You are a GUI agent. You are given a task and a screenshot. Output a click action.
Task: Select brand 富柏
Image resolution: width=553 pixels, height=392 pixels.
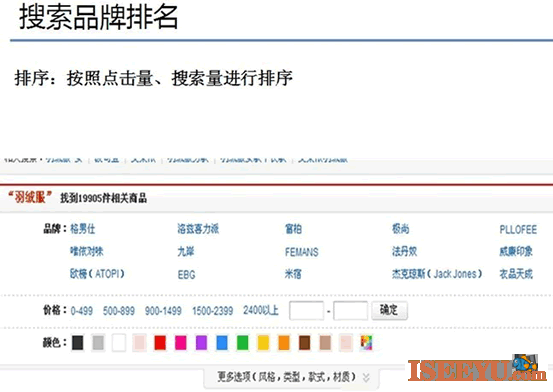point(293,229)
